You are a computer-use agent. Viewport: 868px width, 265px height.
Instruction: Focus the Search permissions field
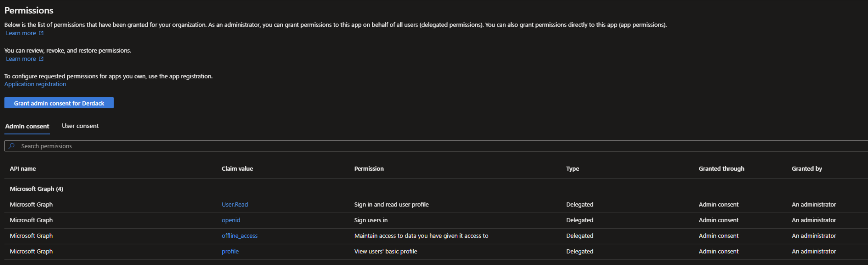[x=436, y=146]
